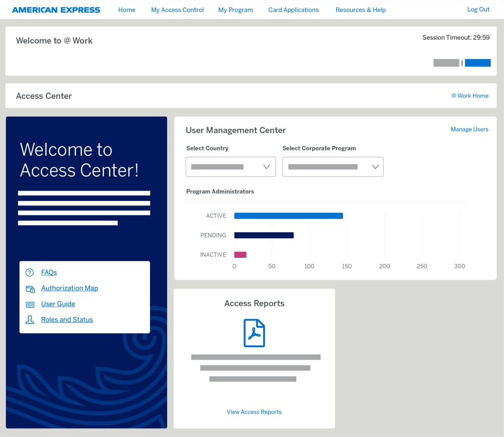Go to My Program menu
The width and height of the screenshot is (504, 437).
[x=235, y=10]
